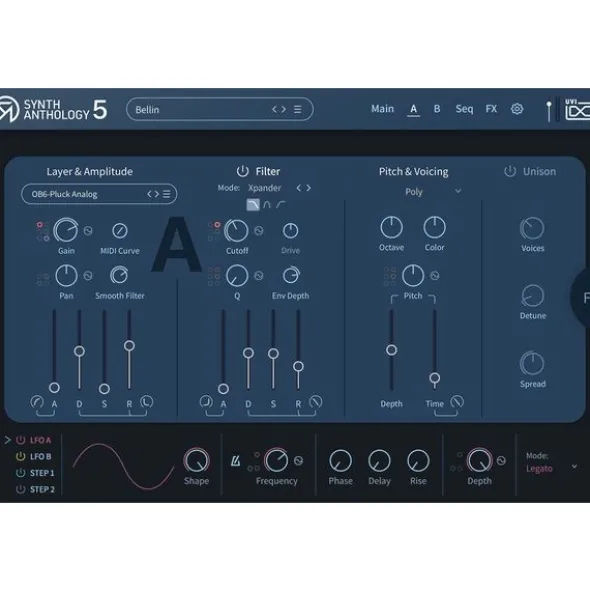
Task: Go to next preset arrow beside Bellin
Action: coord(283,109)
